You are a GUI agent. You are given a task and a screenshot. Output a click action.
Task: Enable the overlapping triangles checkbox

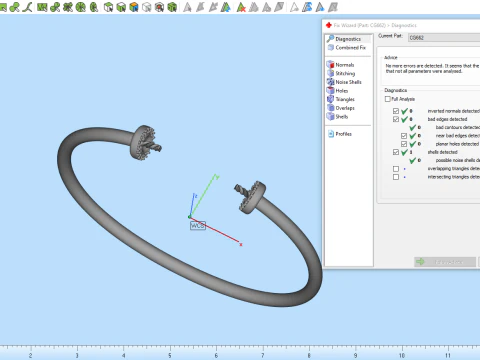point(396,169)
